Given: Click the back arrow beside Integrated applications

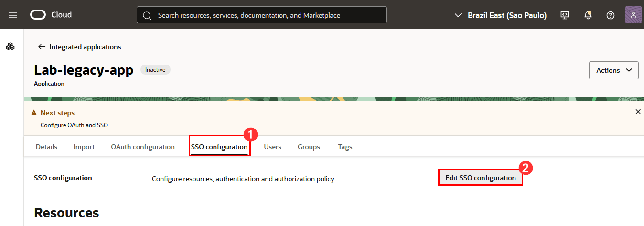Looking at the screenshot, I should point(42,47).
